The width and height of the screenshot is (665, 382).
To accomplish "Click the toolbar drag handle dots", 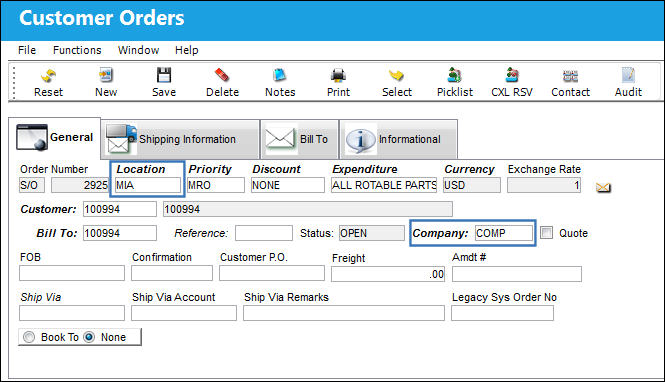I will (x=14, y=83).
